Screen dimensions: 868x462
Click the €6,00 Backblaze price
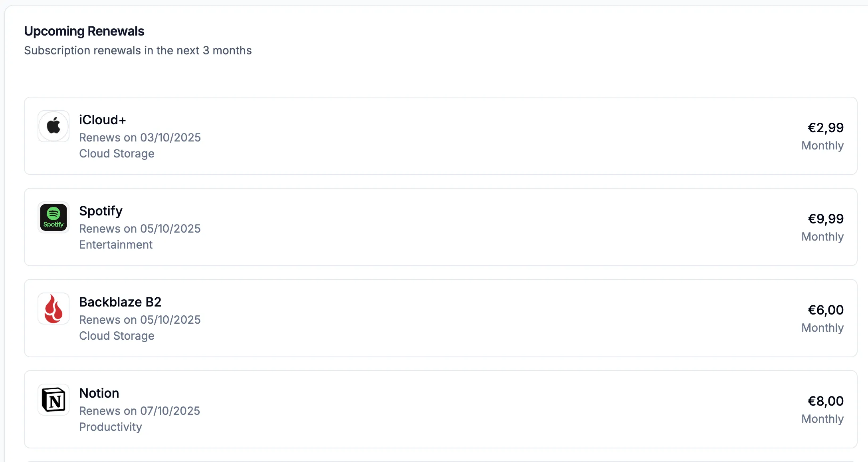coord(825,310)
